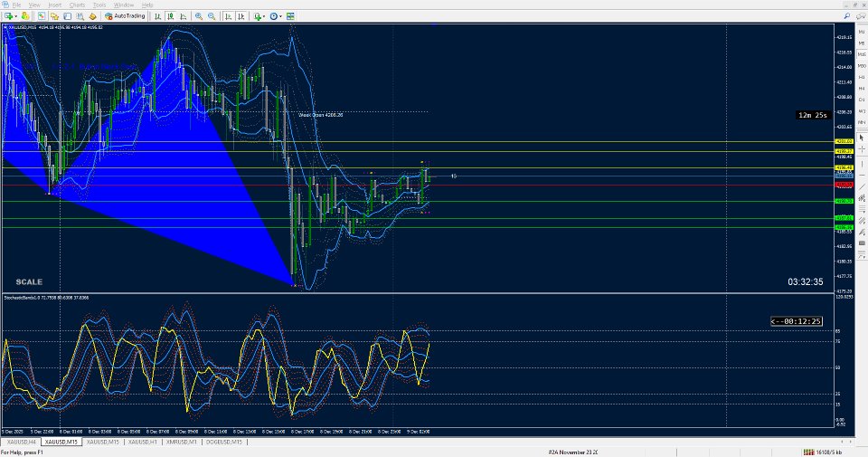Open the chat bubbles icon
The image size is (868, 457).
click(861, 16)
